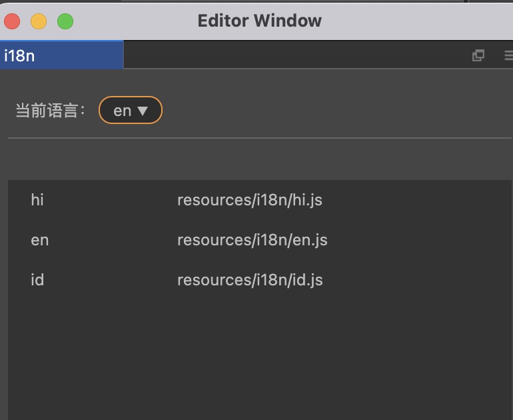Open the current language 'en' dropdown
513x420 pixels.
pyautogui.click(x=130, y=111)
